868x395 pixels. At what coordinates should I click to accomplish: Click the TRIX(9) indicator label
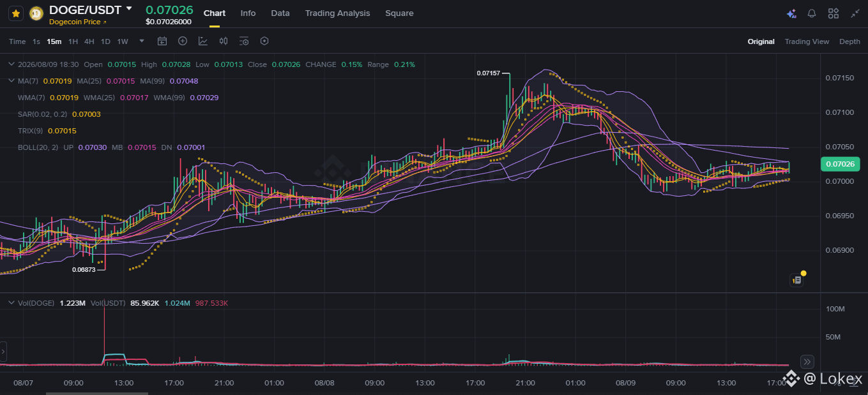[x=31, y=131]
